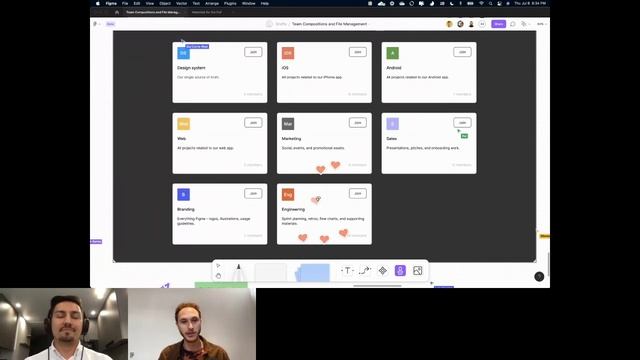Open the Edit menu

pos(137,3)
